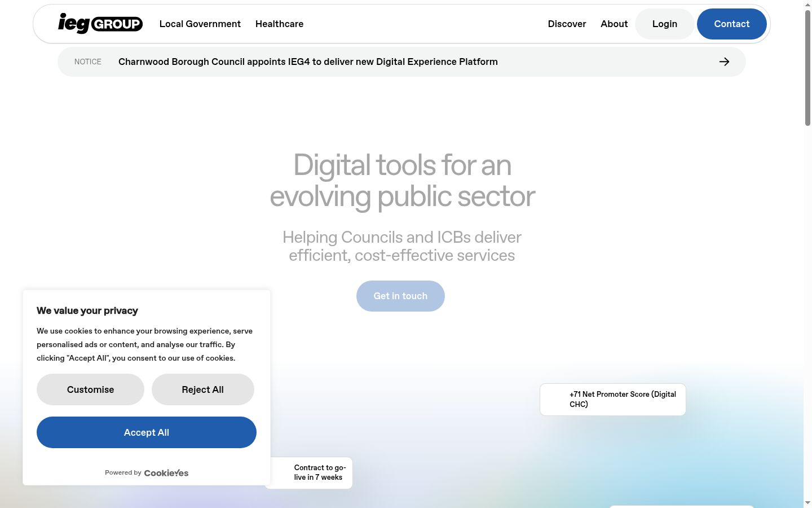This screenshot has width=812, height=508.
Task: Customise cookie preferences
Action: click(90, 389)
